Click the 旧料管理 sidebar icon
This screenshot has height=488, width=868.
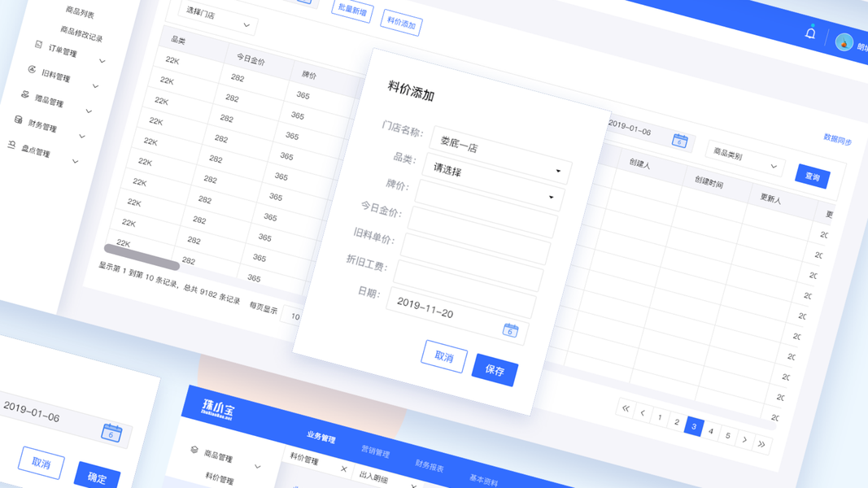point(32,70)
